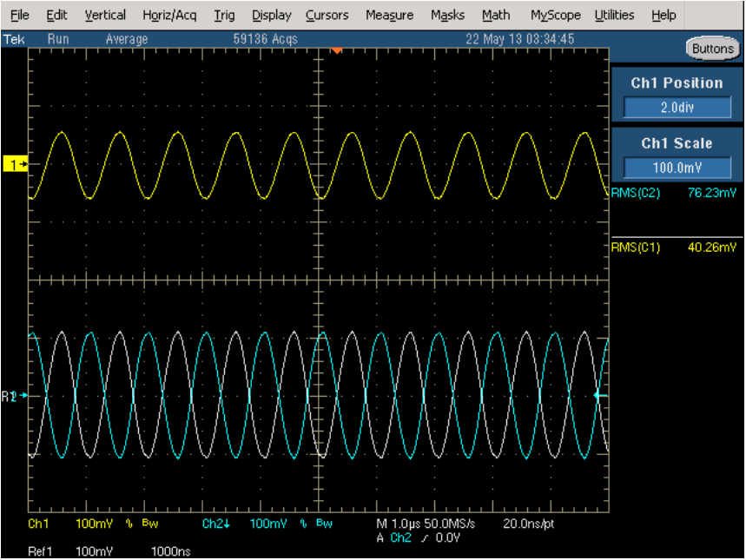Click the 20.0ns/pt resolution readout
This screenshot has height=560, width=746.
[529, 524]
